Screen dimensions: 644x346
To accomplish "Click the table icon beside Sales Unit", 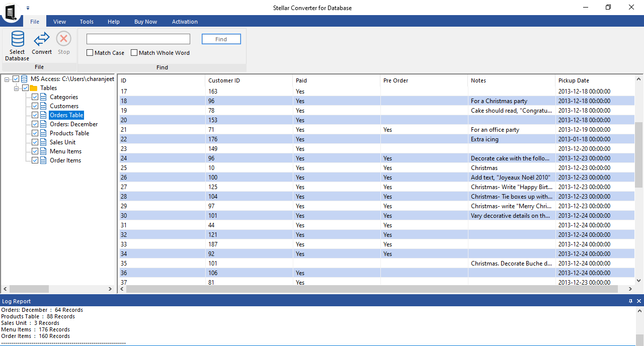I will [43, 142].
